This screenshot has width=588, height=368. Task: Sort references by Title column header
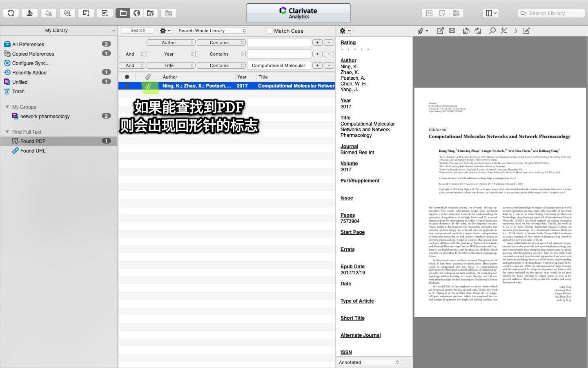(x=296, y=77)
